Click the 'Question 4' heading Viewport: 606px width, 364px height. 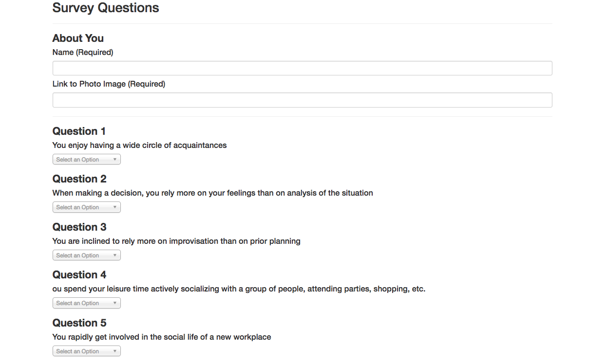(x=79, y=274)
